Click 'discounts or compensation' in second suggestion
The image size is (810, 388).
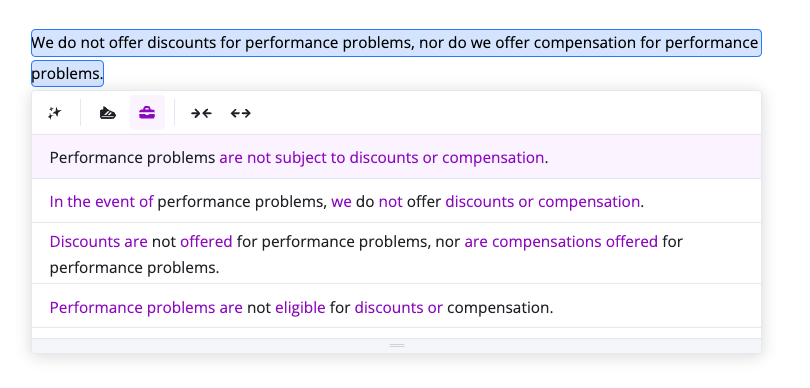(x=542, y=201)
